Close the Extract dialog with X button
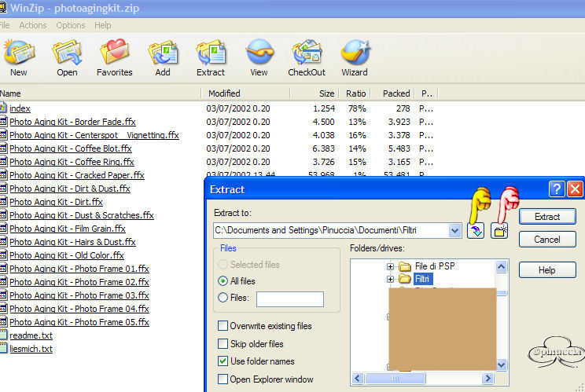The image size is (585, 392). tap(575, 189)
